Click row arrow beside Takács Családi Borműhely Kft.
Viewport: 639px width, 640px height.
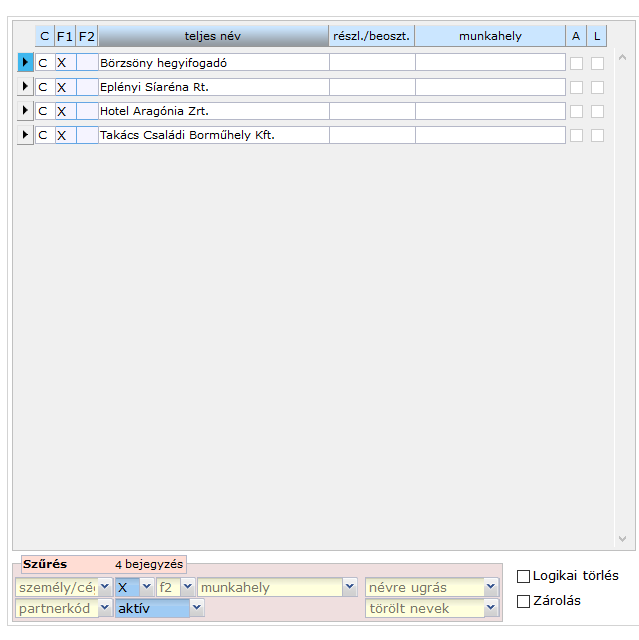[26, 135]
